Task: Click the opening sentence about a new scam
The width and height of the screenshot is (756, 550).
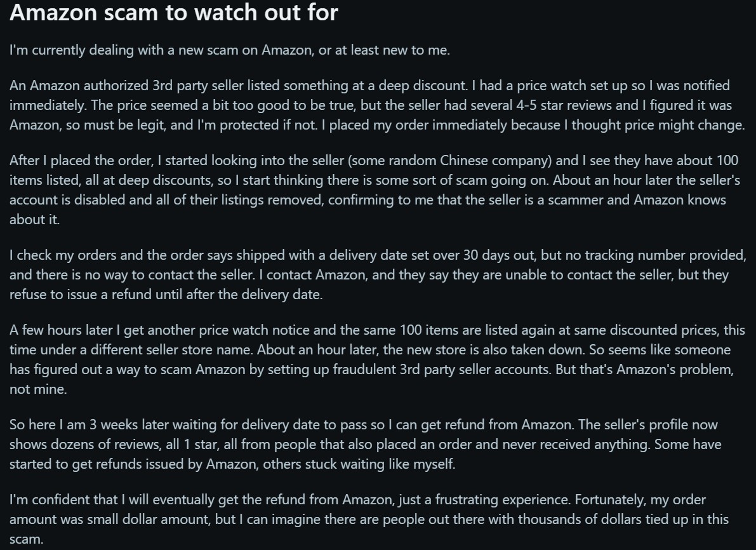Action: (230, 51)
